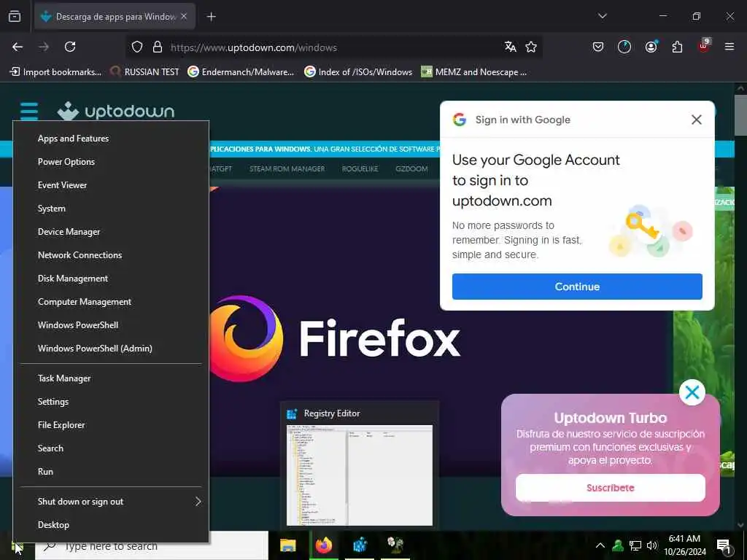Show hidden tray icons chevron
This screenshot has height=560, width=747.
(600, 545)
